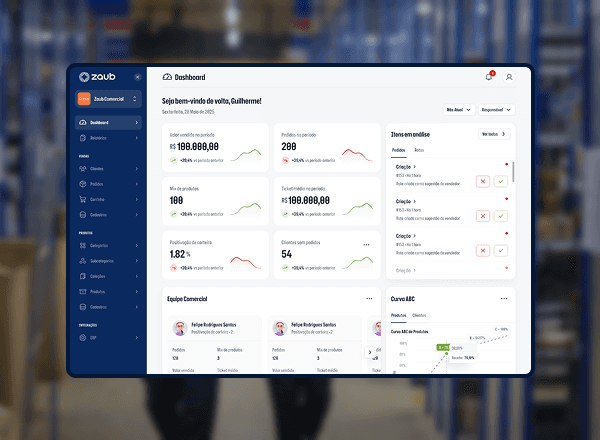
Task: Click the Ver todos button in Itens em análise
Action: pyautogui.click(x=494, y=134)
